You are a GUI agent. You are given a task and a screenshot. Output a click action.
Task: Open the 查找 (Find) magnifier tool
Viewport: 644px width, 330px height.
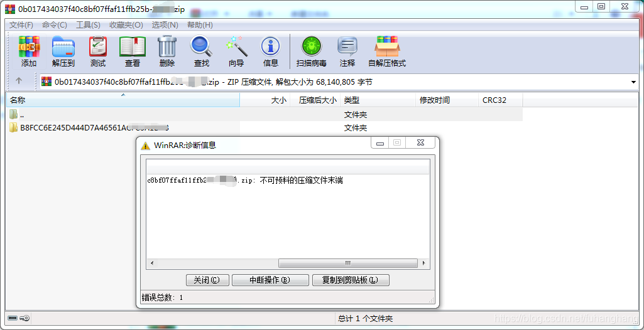(x=202, y=51)
